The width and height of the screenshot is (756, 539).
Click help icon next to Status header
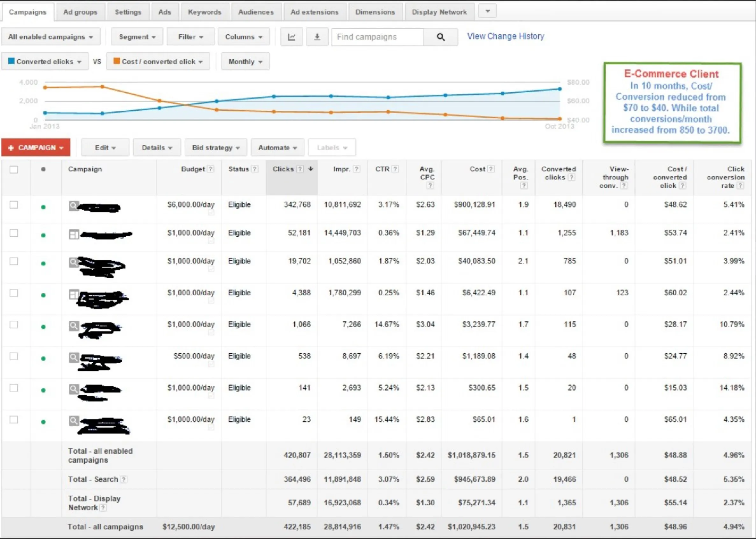point(254,169)
